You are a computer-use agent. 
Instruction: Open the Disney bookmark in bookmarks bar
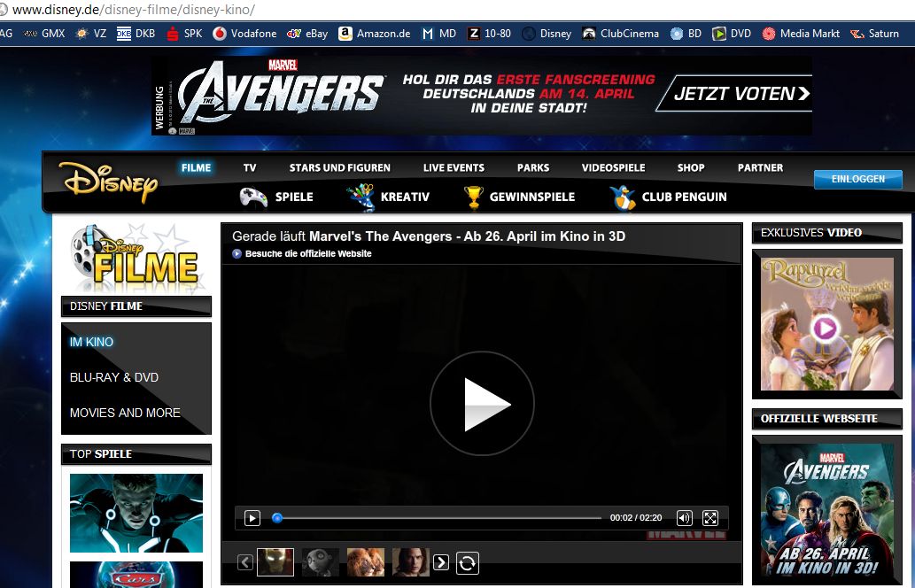(547, 34)
